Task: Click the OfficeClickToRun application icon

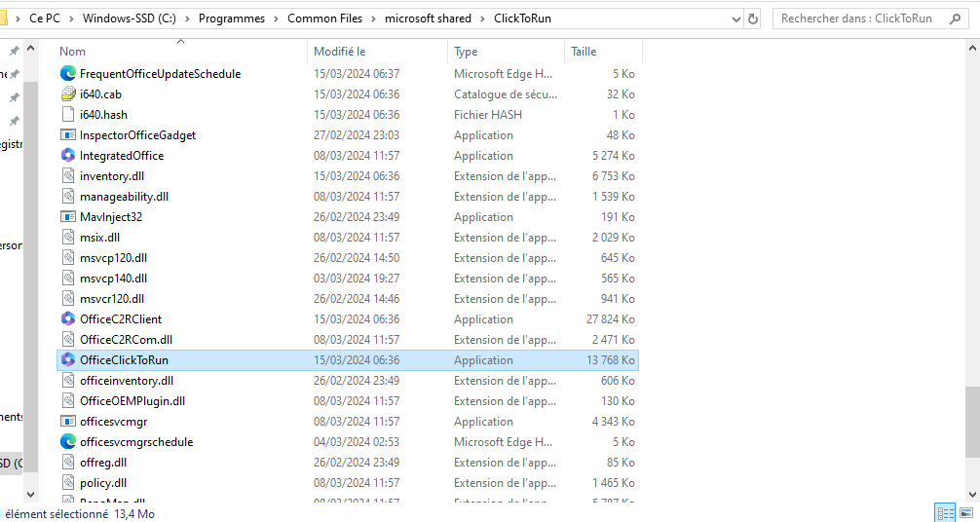Action: (68, 360)
